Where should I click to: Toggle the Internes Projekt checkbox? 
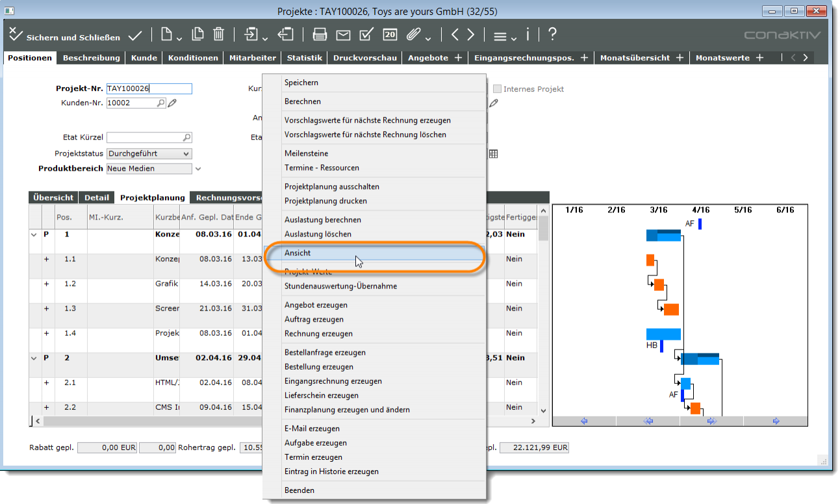coord(498,89)
